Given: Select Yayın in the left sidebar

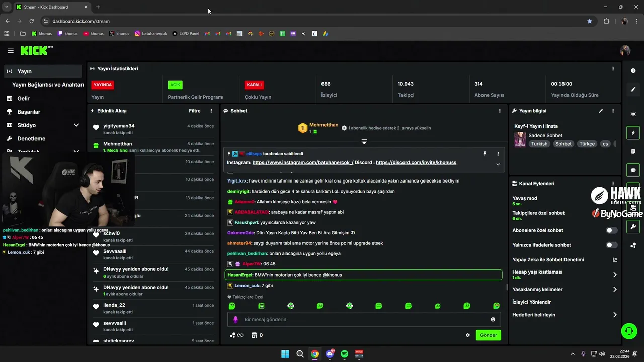Looking at the screenshot, I should point(42,71).
